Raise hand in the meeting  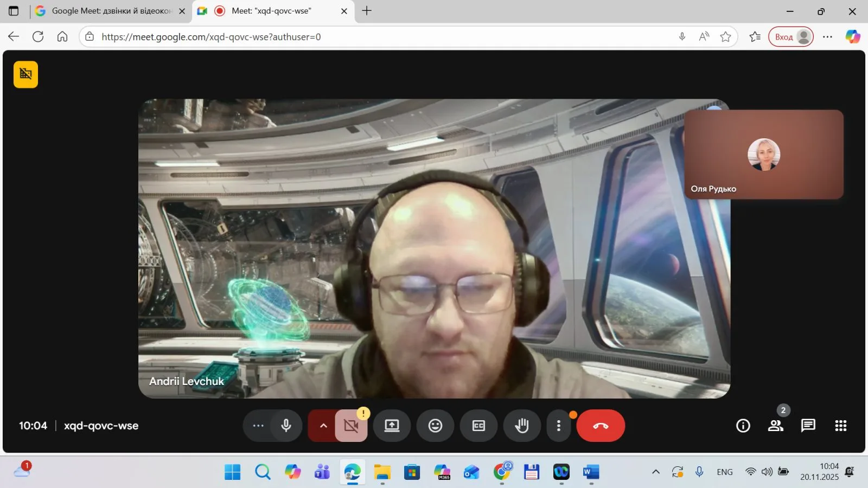coord(522,426)
